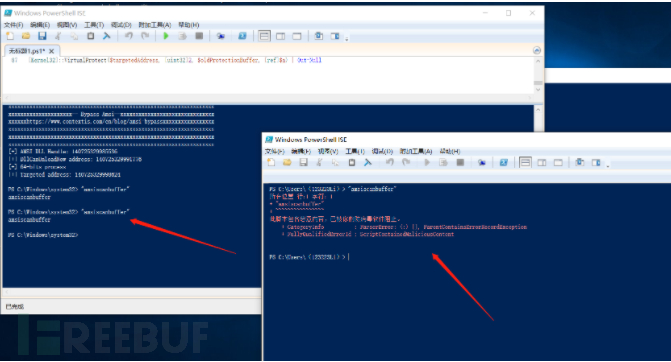Stop operation in the back ISE window
The image size is (671, 362).
point(199,36)
